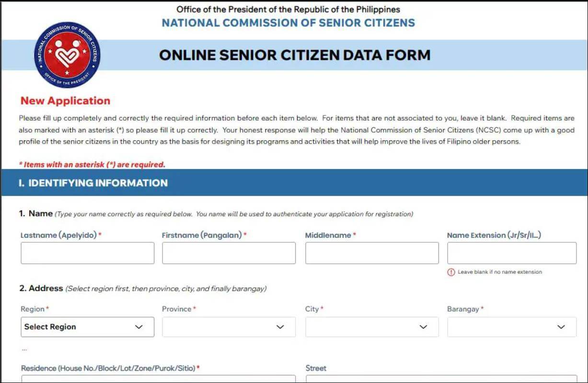
Task: Focus the Lastname (Apelyido) text field
Action: pos(87,253)
